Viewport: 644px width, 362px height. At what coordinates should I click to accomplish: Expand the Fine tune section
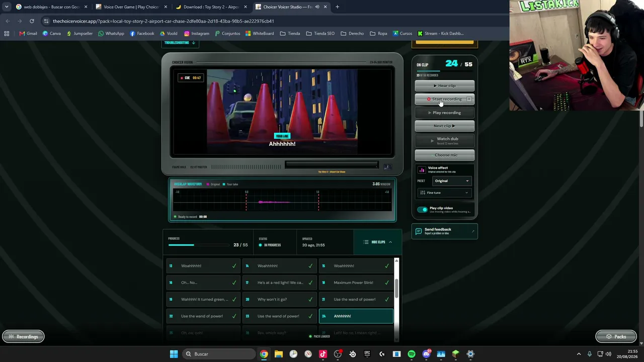445,193
